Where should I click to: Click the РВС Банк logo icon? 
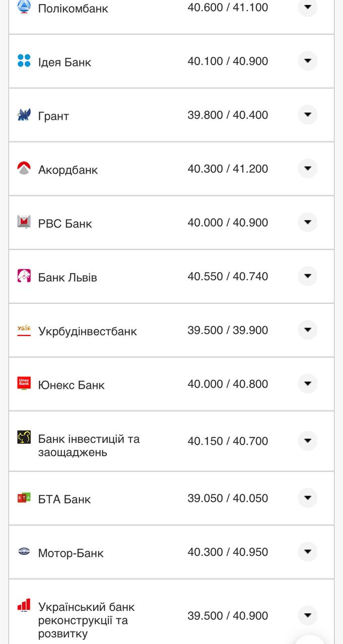[24, 222]
